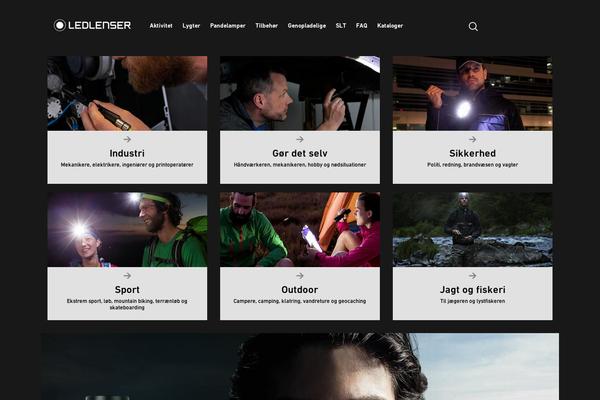Click 'Campere, camping, klatring, vandreture og geocaching' text

[300, 301]
